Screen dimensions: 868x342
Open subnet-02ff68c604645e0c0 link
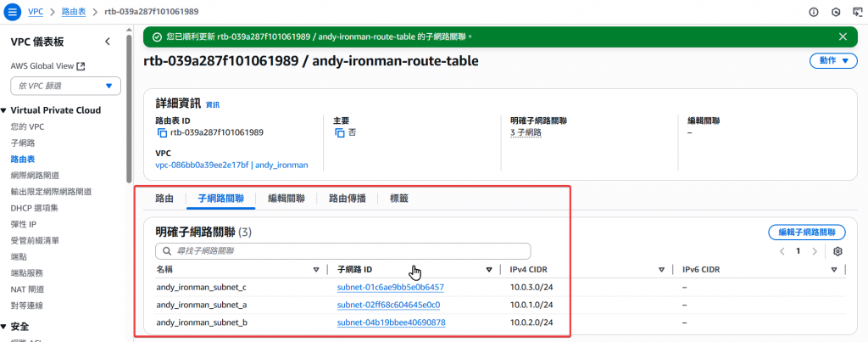pos(388,305)
